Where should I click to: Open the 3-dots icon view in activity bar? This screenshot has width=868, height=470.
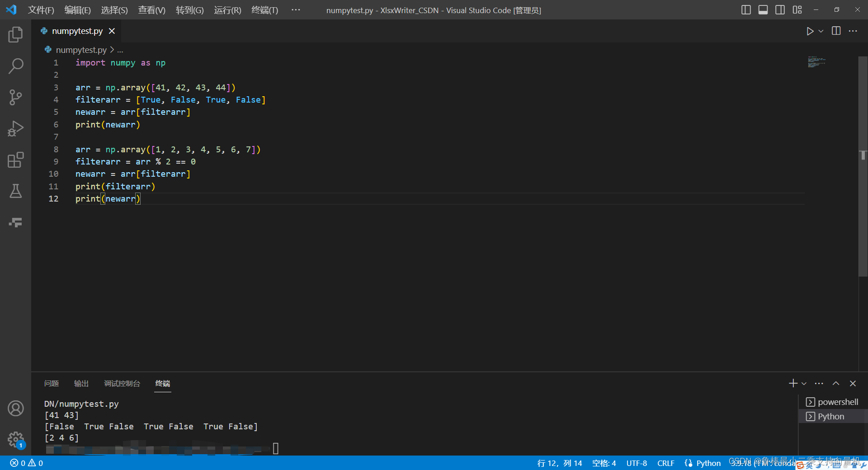(15, 222)
